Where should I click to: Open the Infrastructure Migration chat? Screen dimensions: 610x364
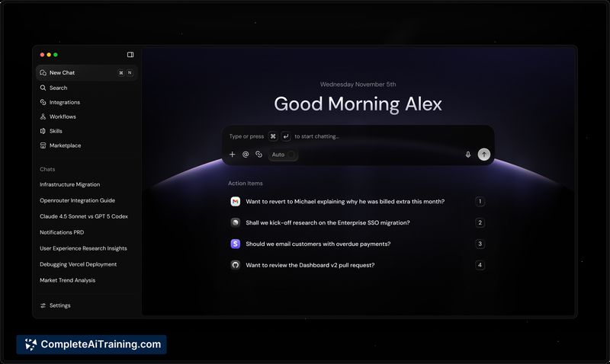click(x=69, y=184)
